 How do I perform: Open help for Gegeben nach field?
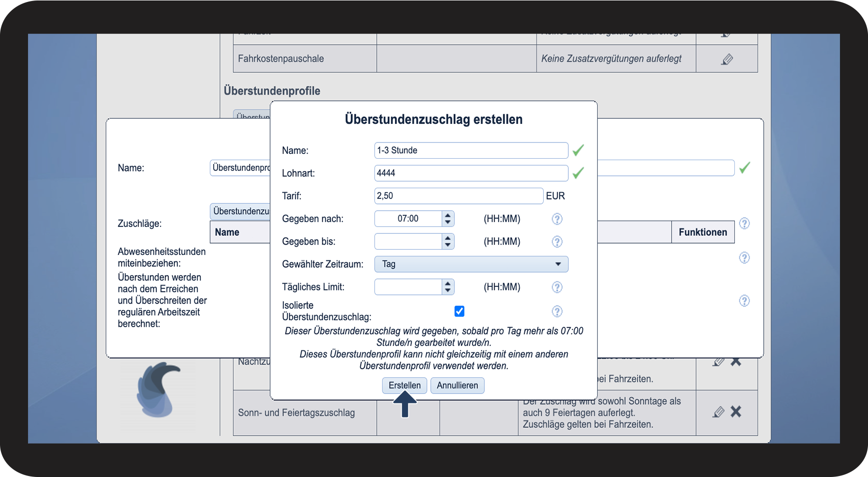557,219
